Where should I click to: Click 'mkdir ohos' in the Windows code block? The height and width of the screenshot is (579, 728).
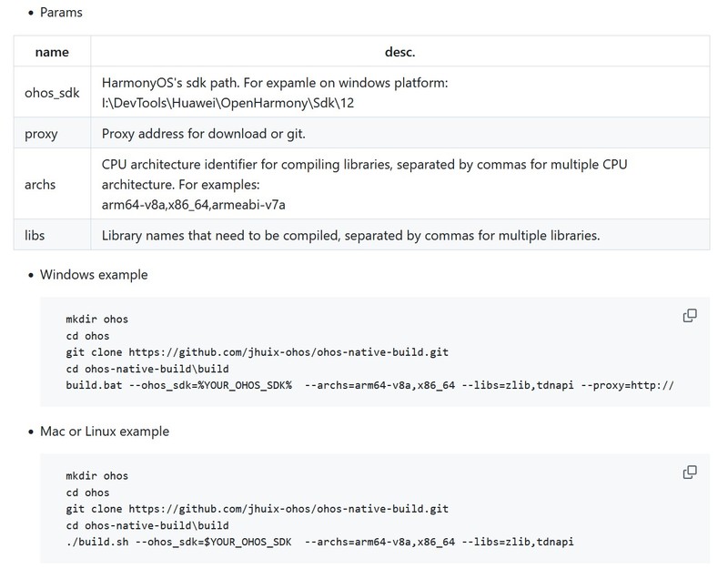pyautogui.click(x=97, y=319)
